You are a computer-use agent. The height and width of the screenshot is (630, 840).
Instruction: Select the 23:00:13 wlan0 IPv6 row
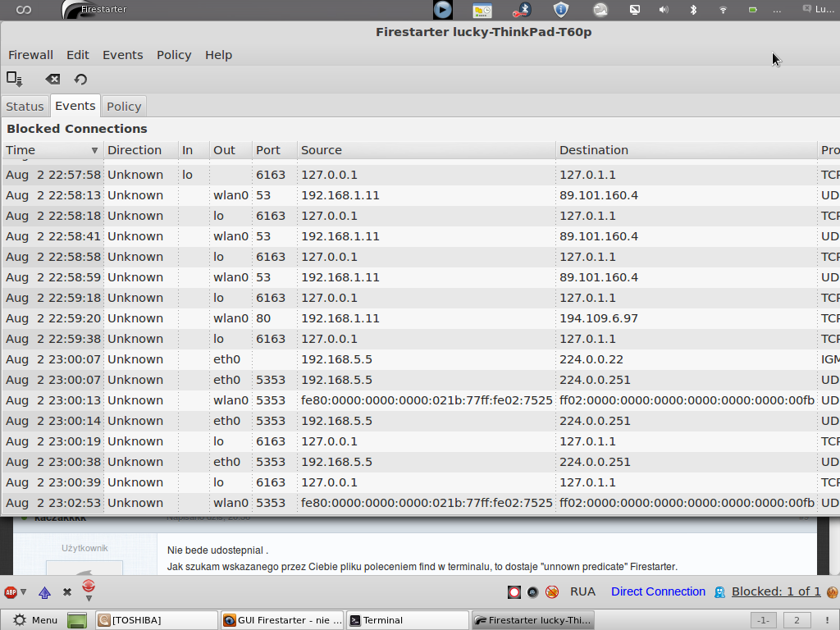coord(420,400)
